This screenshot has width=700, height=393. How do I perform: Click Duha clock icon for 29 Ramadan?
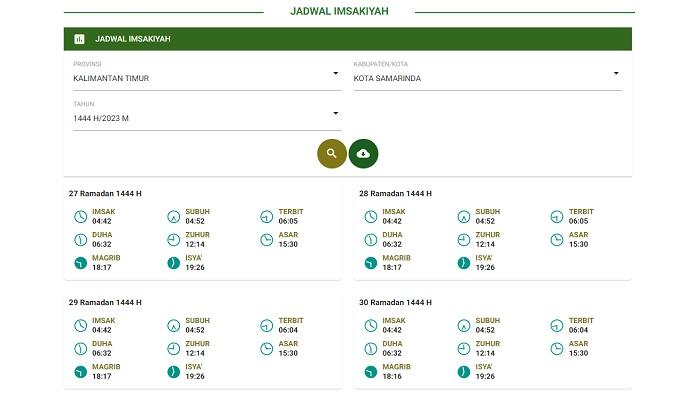pyautogui.click(x=80, y=349)
